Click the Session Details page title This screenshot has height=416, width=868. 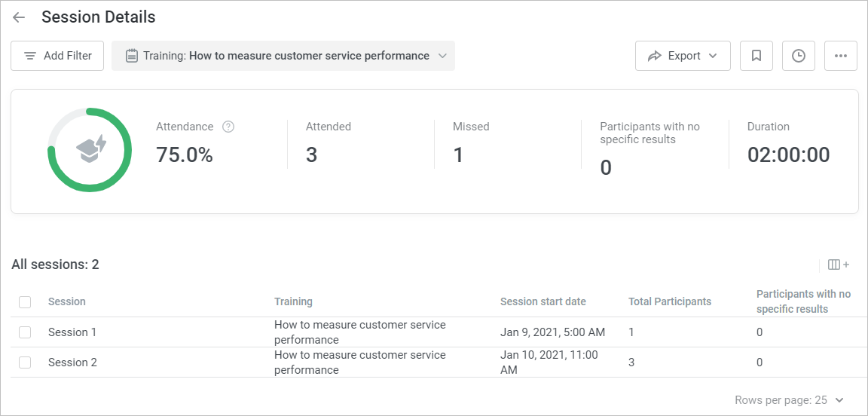click(x=99, y=17)
